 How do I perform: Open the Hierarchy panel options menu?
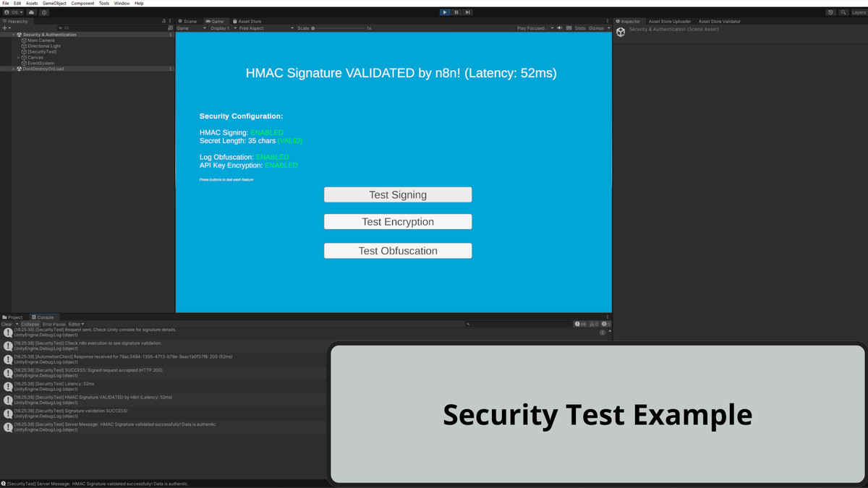click(x=171, y=22)
